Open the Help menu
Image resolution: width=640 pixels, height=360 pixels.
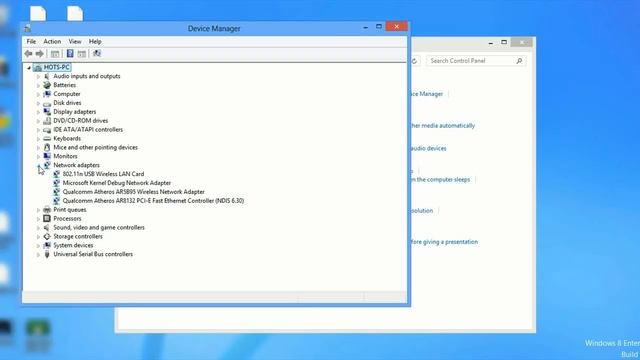pyautogui.click(x=95, y=42)
